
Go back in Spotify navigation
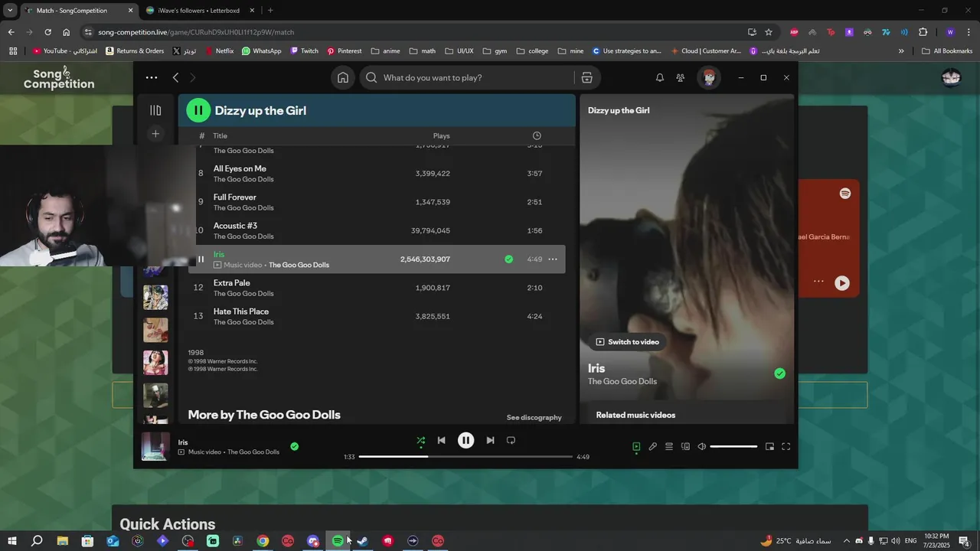175,77
